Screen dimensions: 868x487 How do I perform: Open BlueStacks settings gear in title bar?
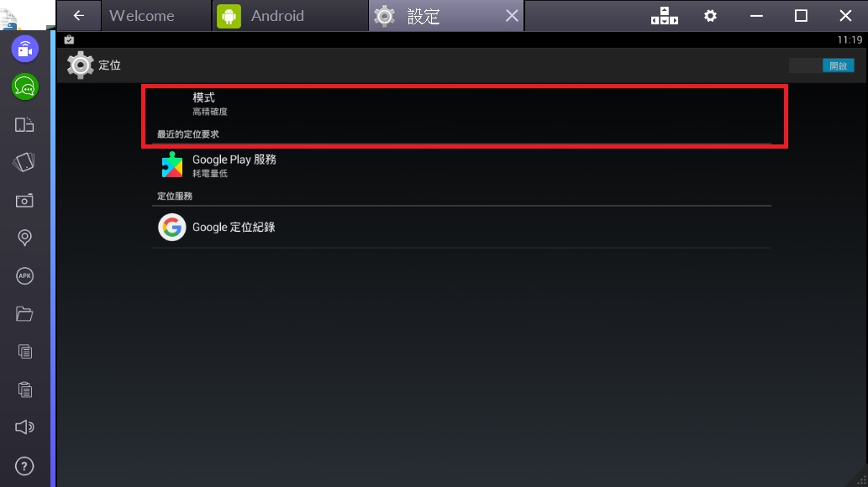[710, 15]
